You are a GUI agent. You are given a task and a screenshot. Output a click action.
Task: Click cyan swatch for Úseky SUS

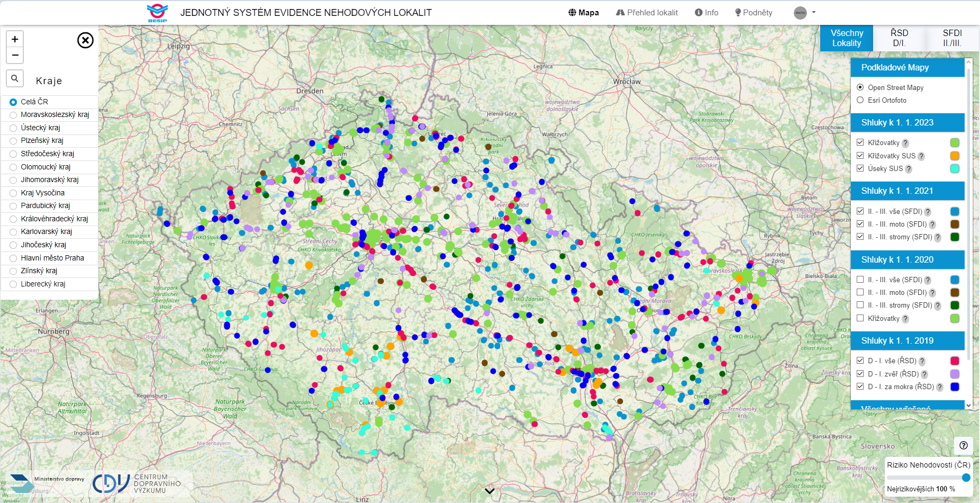tap(955, 169)
